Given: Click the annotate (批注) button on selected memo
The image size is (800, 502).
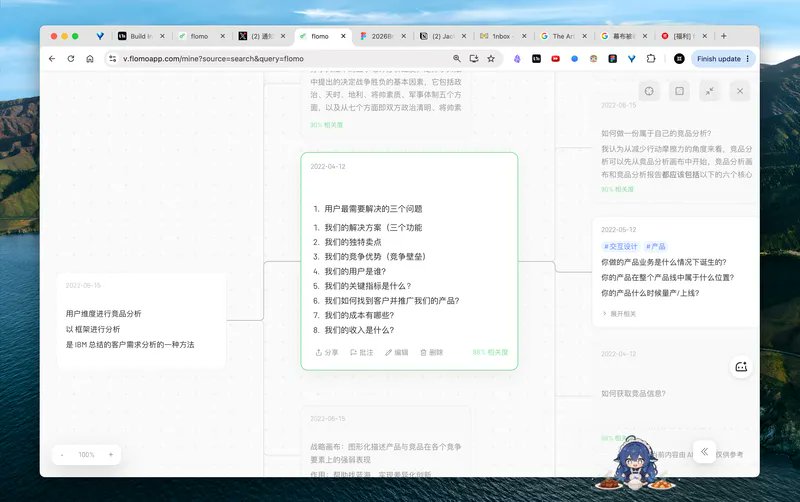Looking at the screenshot, I should pyautogui.click(x=362, y=353).
